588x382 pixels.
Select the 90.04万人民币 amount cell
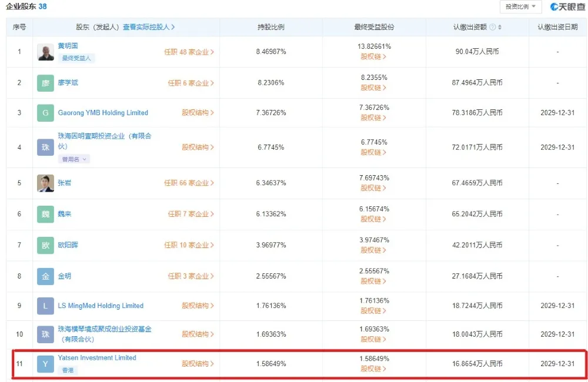pos(477,52)
